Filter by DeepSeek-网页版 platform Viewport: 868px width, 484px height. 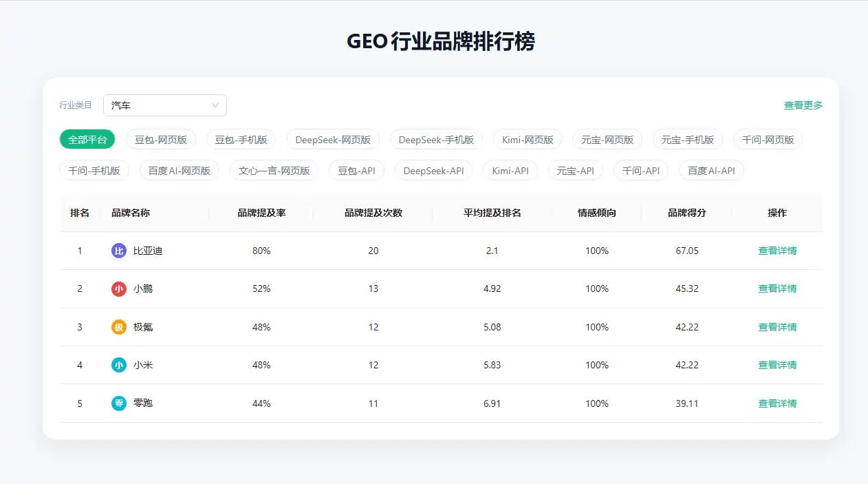click(x=333, y=140)
